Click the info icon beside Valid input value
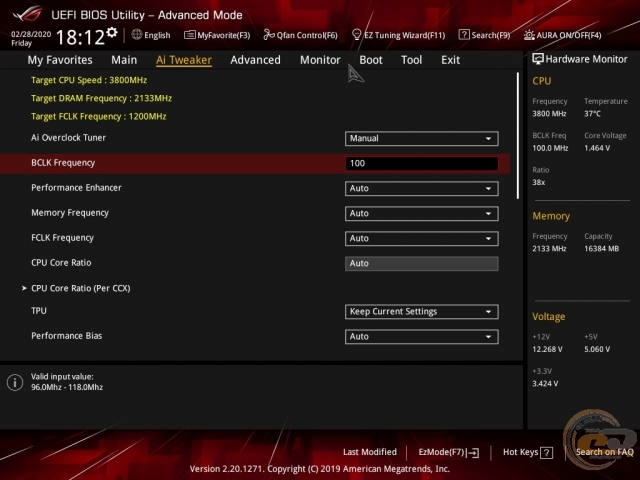 [x=15, y=382]
